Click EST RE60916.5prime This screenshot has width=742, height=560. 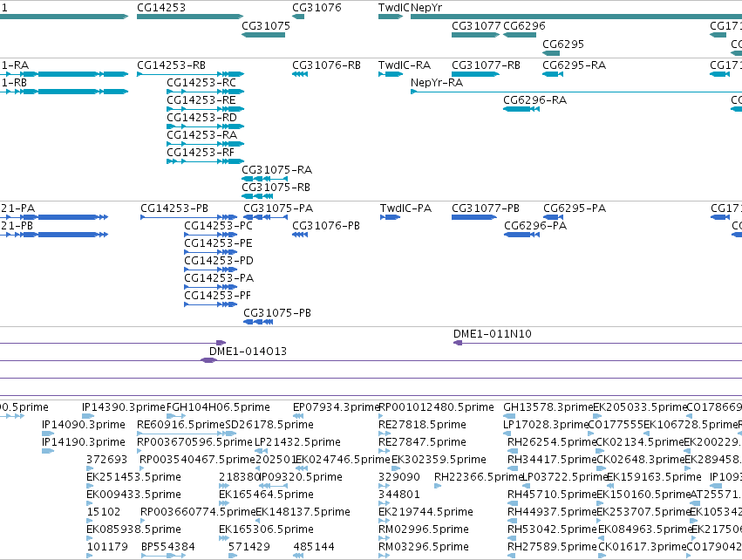point(180,425)
